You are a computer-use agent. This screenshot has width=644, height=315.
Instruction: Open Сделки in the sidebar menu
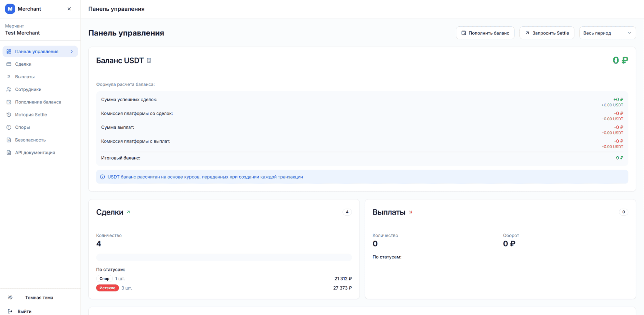(23, 64)
